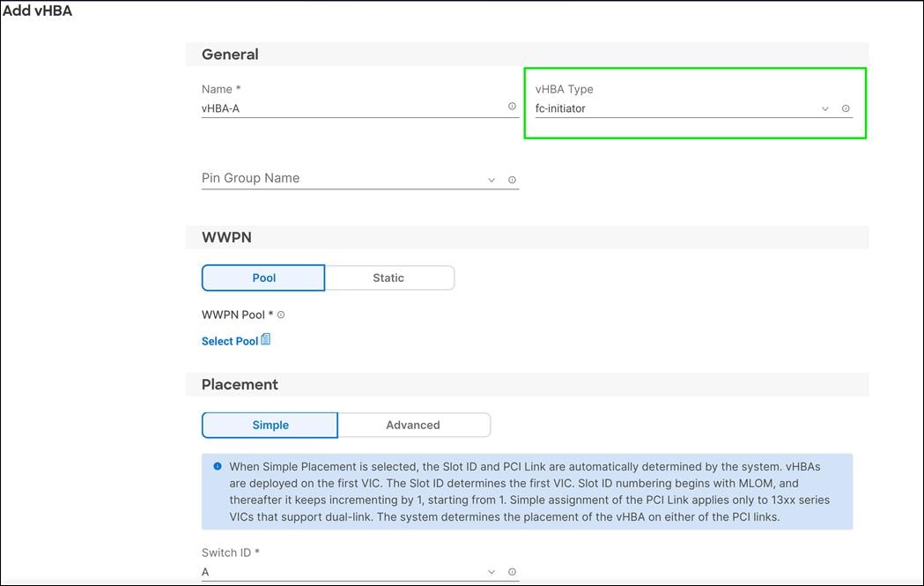This screenshot has width=924, height=586.
Task: Click the vHBA Type info icon
Action: point(845,108)
